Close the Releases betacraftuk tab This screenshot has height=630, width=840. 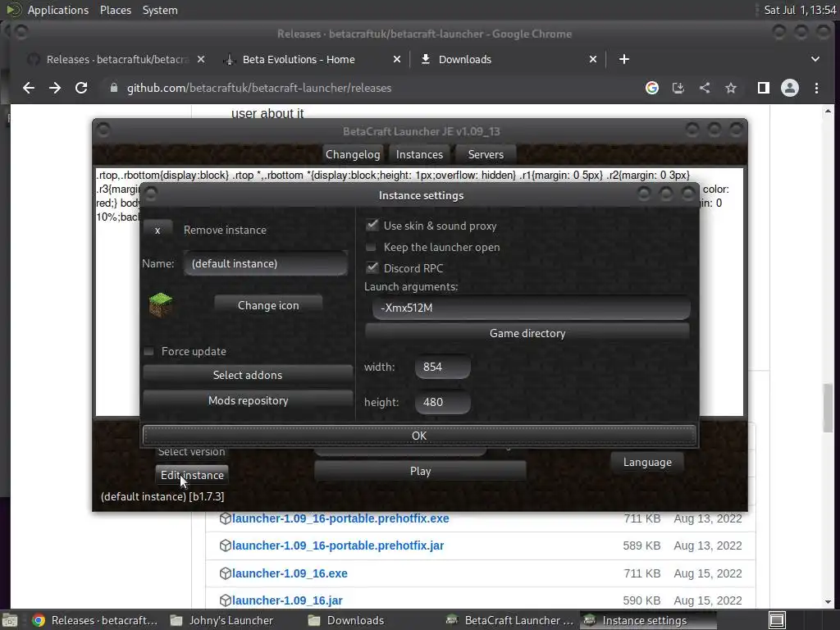(x=201, y=59)
